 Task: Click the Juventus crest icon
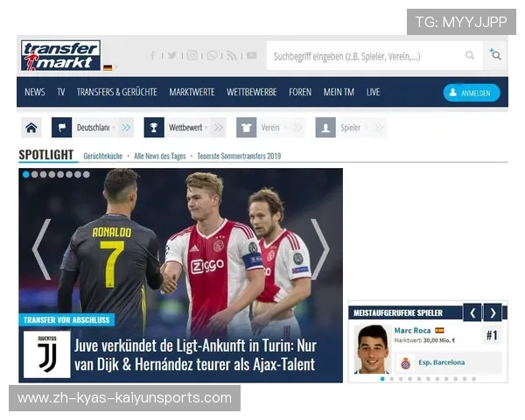(x=46, y=354)
